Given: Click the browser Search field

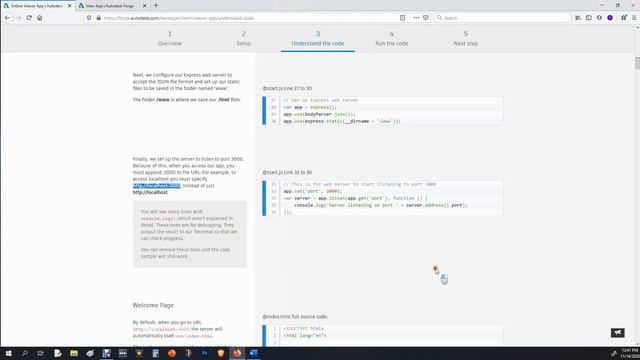Looking at the screenshot, I should tap(502, 18).
